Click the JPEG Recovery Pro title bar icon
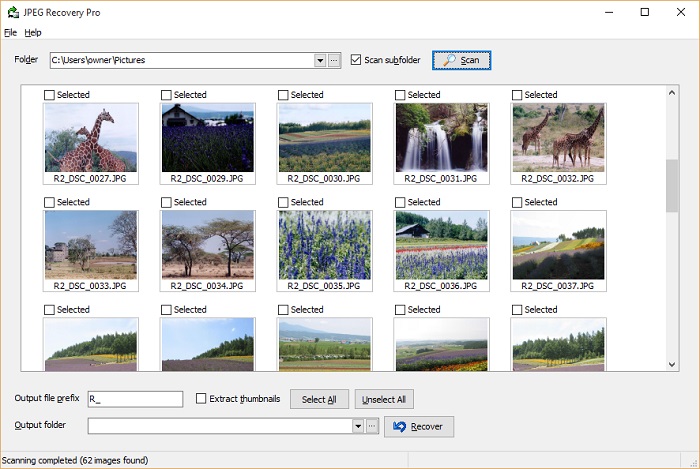 click(11, 12)
